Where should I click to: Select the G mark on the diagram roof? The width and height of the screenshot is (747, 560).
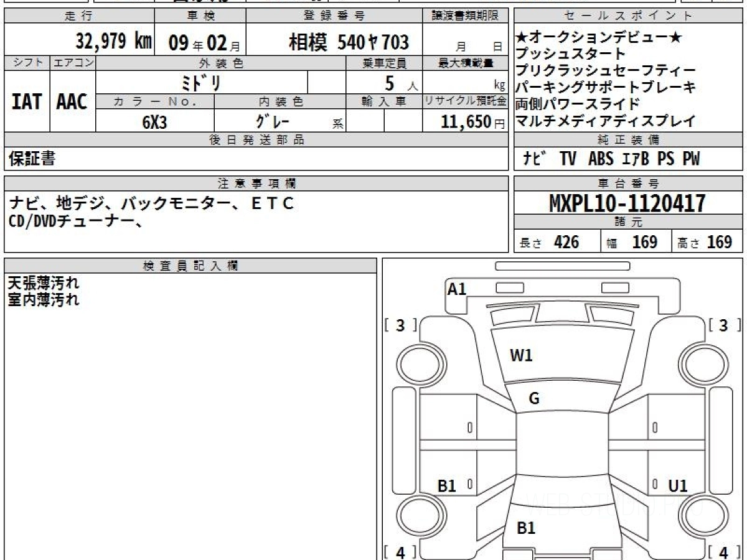coord(533,399)
